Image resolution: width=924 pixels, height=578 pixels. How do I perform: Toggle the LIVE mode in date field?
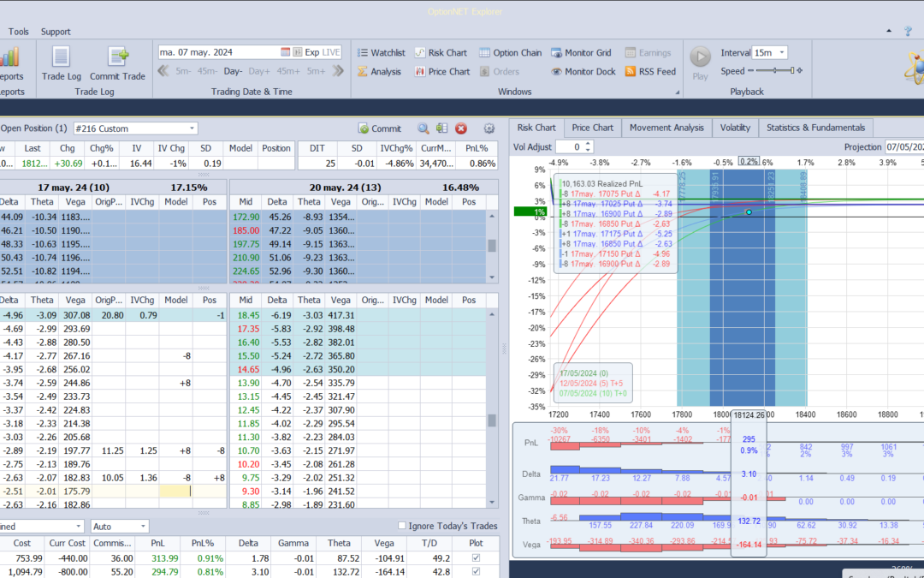tap(331, 52)
